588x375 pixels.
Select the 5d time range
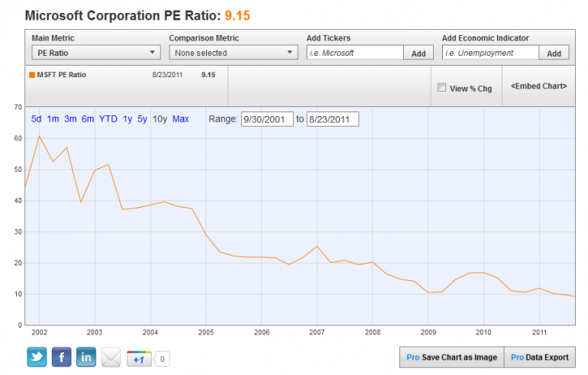[37, 119]
